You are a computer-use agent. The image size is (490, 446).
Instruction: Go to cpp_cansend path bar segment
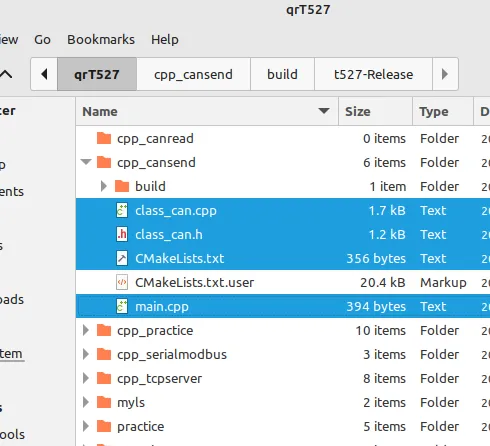193,74
